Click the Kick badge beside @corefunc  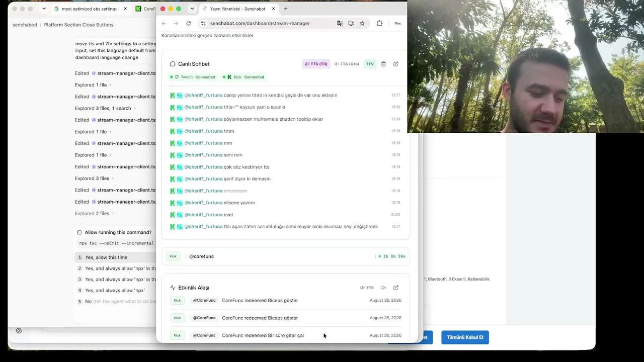[x=173, y=256]
